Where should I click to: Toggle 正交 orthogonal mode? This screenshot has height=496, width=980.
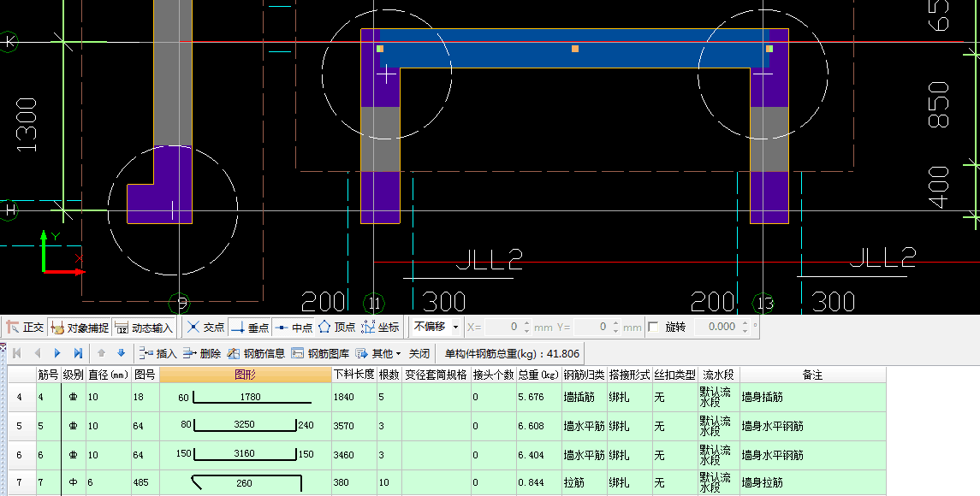25,328
